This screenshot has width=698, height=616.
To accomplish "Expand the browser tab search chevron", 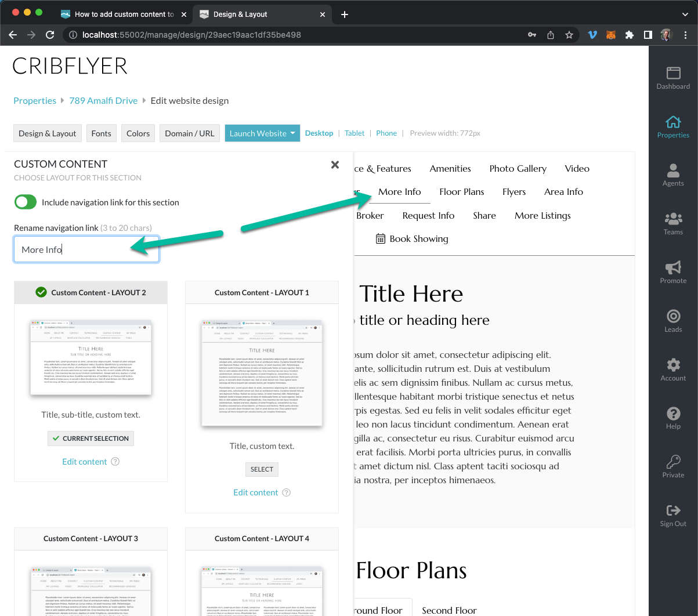I will pos(685,15).
